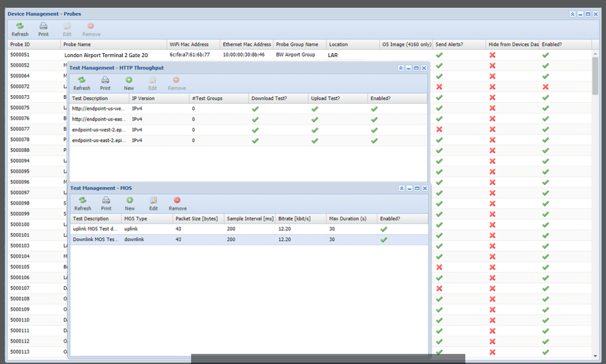The image size is (606, 364).
Task: Collapse the Device Management - Probes window
Action: point(572,14)
